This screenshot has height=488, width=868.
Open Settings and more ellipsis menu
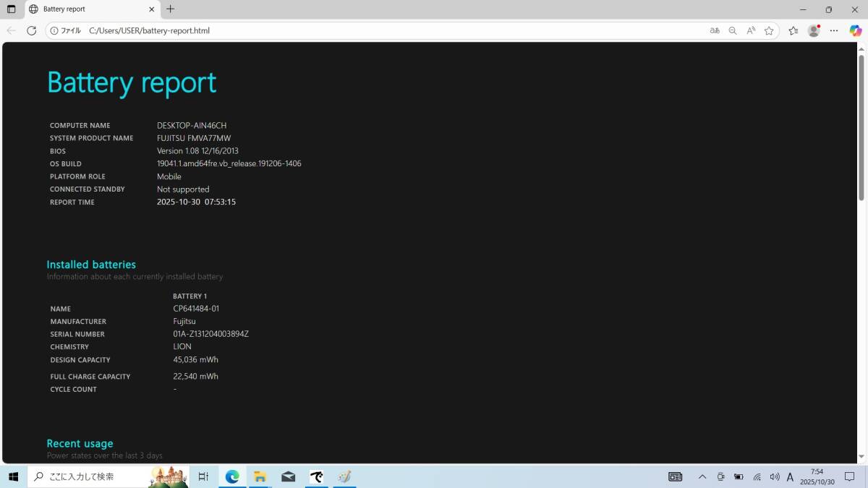(834, 30)
